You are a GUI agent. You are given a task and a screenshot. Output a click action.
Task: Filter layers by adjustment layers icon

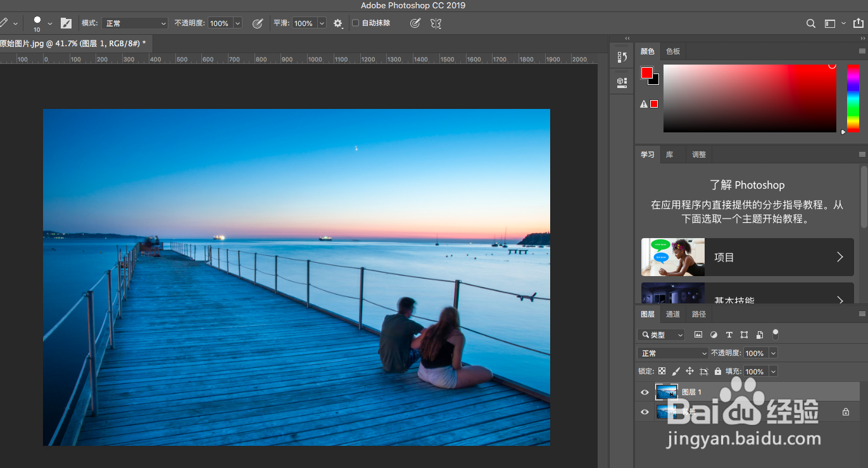[x=714, y=334]
